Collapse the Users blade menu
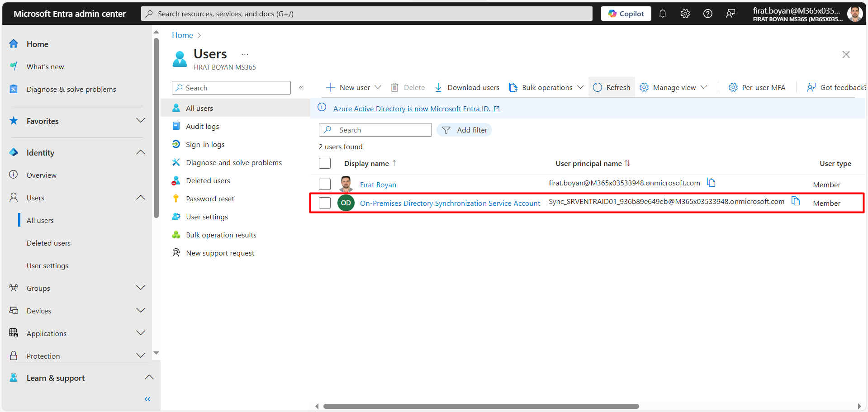This screenshot has height=412, width=868. [301, 88]
